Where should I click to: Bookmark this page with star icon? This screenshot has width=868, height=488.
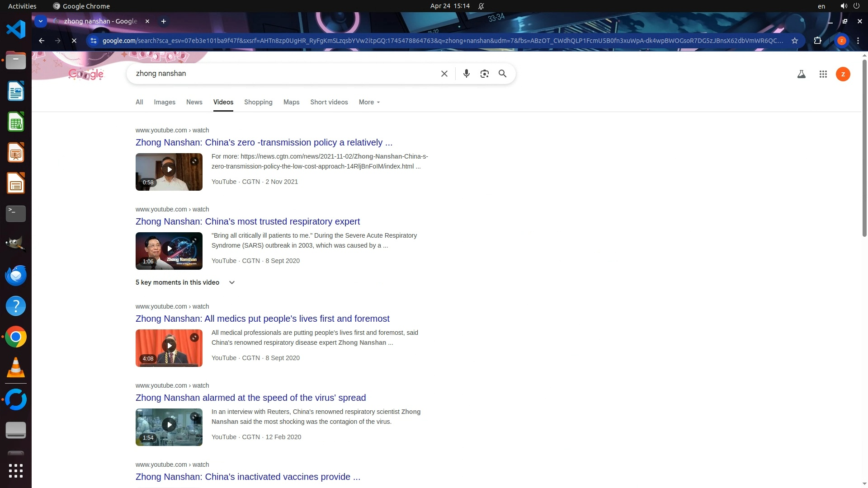tap(794, 41)
